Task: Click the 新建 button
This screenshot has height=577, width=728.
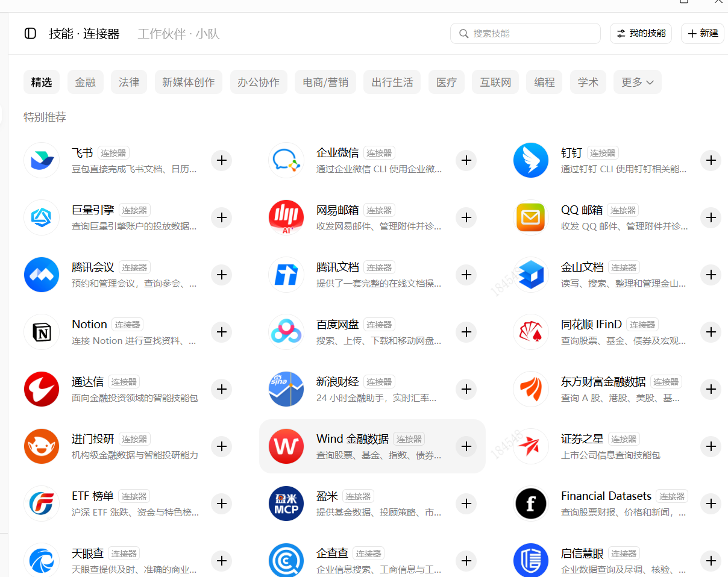Action: tap(703, 33)
